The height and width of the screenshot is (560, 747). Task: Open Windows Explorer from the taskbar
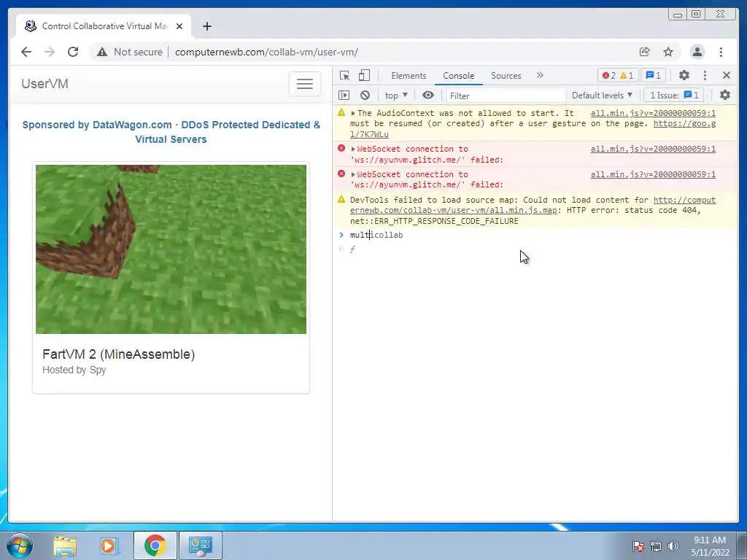65,545
